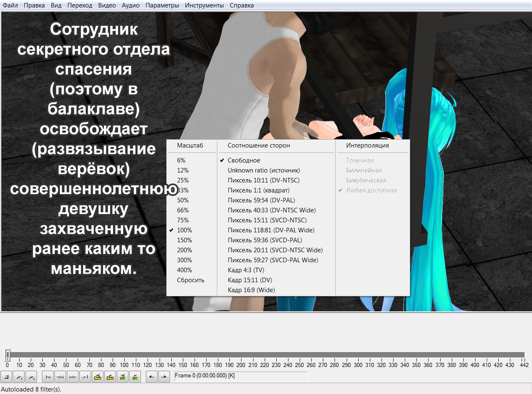Go to the previous keyframe

click(98, 377)
